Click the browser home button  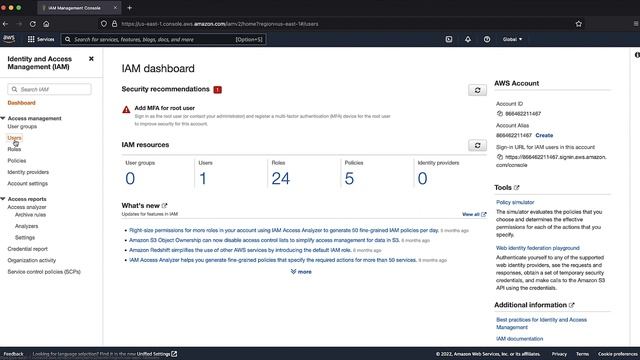(46, 24)
